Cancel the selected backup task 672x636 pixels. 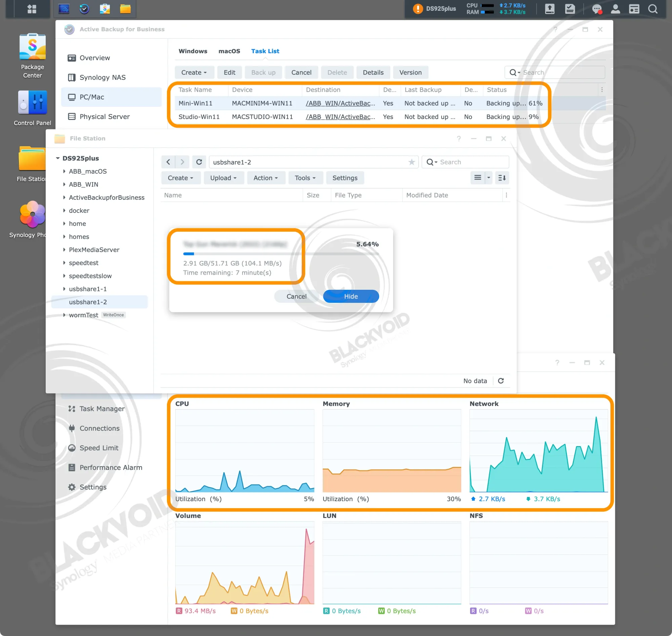[301, 73]
